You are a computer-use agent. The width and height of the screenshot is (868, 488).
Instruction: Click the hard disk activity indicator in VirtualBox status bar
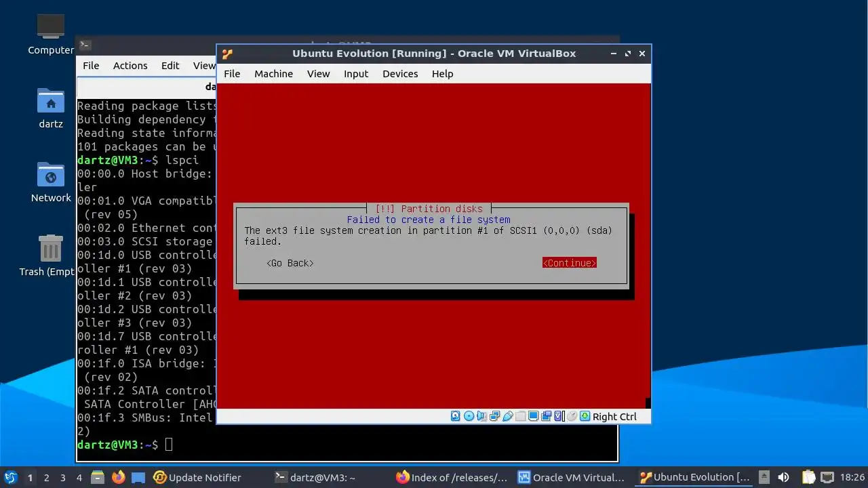(x=456, y=416)
